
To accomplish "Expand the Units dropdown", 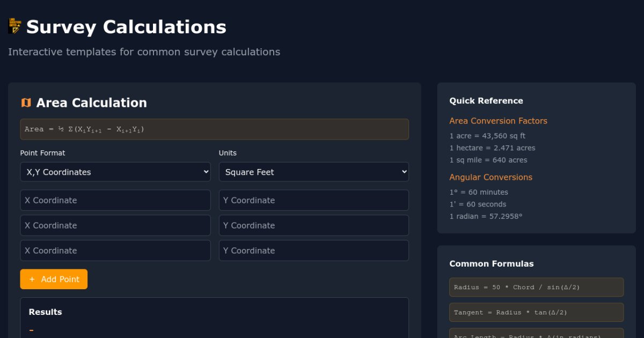I will coord(313,172).
